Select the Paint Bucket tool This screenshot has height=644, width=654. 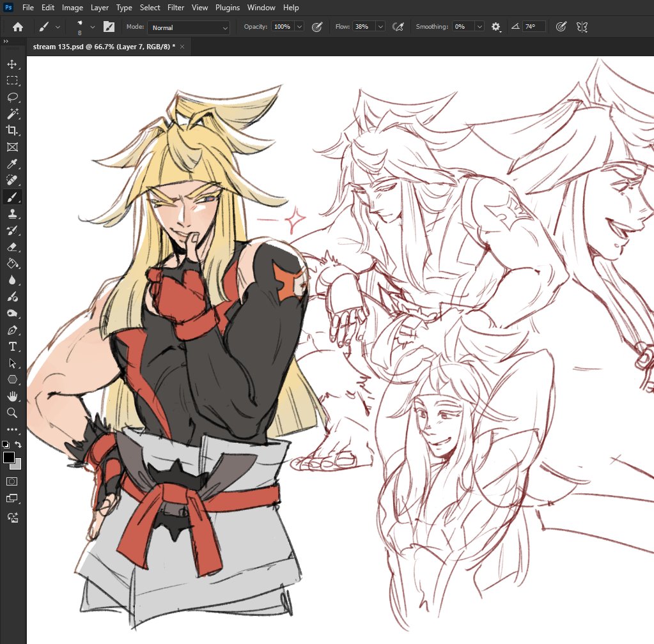point(12,263)
